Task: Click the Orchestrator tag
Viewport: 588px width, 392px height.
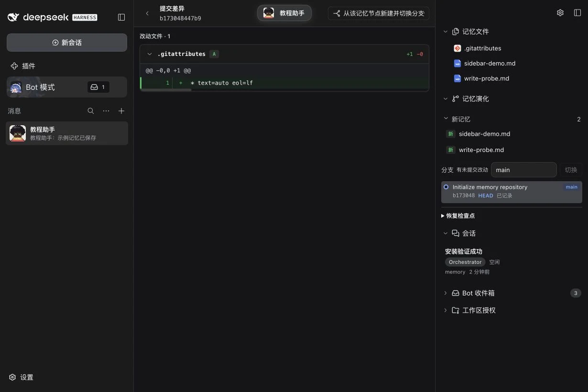Action: (465, 262)
